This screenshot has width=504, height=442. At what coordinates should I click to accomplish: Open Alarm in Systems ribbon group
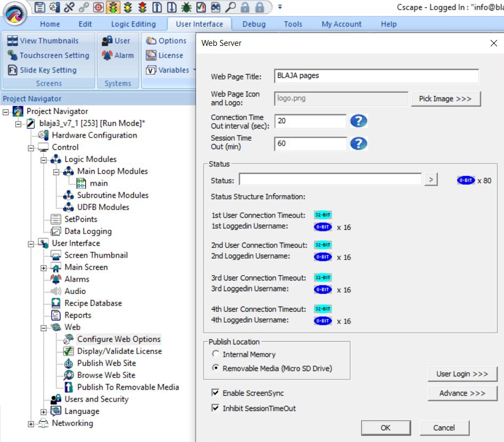[x=118, y=55]
